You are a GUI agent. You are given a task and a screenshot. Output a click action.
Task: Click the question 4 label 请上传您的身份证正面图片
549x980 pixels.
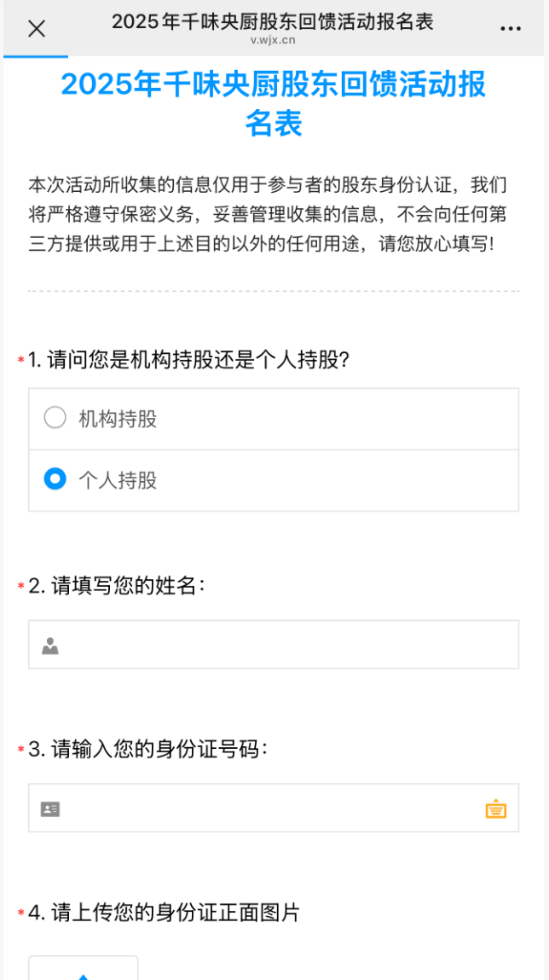pos(164,913)
